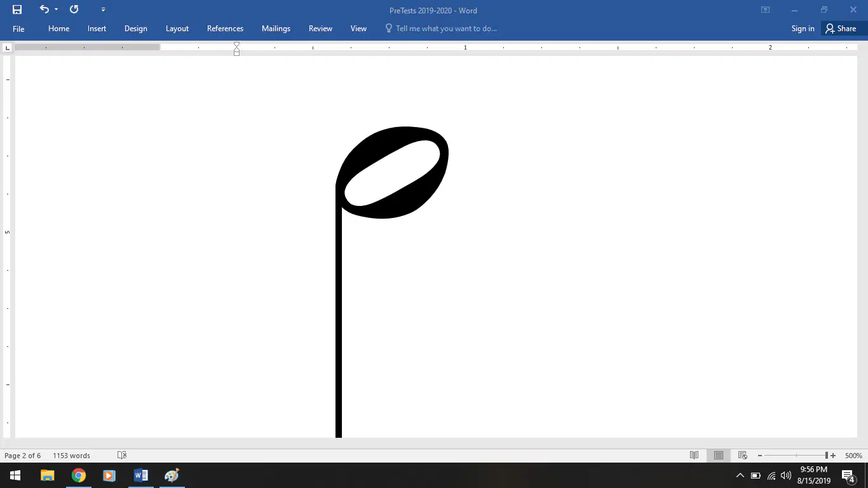The width and height of the screenshot is (868, 488).
Task: Open Ribbon Display Options
Action: [765, 10]
